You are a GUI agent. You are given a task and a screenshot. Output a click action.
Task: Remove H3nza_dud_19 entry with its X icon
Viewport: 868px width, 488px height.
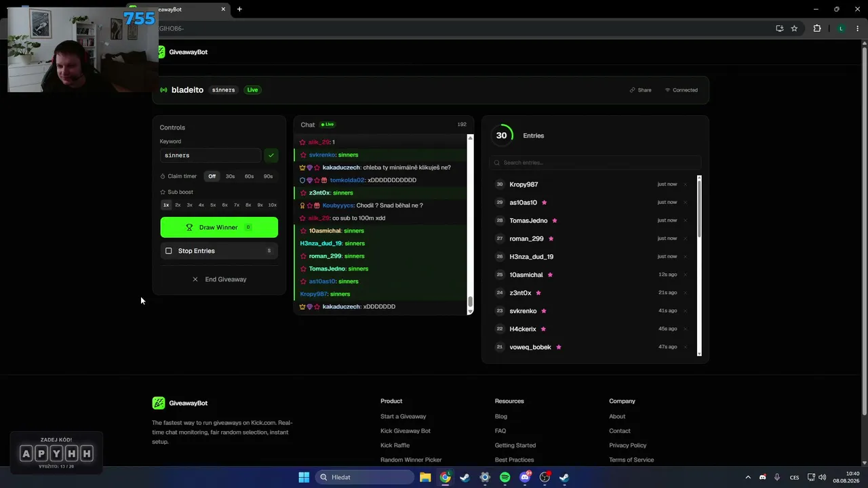685,256
